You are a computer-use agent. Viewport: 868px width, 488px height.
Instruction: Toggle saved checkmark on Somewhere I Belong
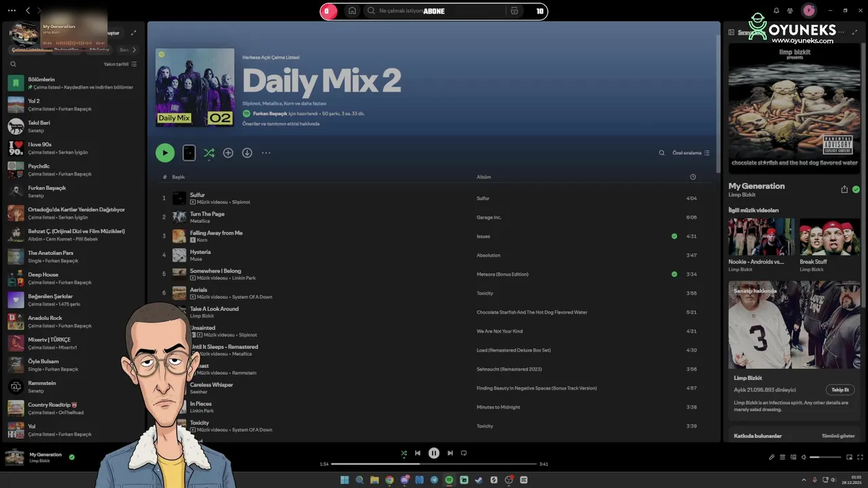pos(674,274)
